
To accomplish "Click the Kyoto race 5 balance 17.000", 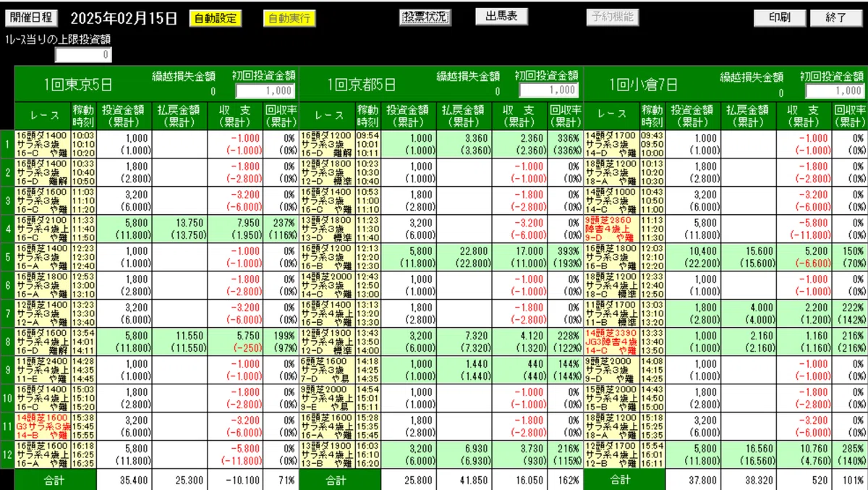I will (x=528, y=252).
